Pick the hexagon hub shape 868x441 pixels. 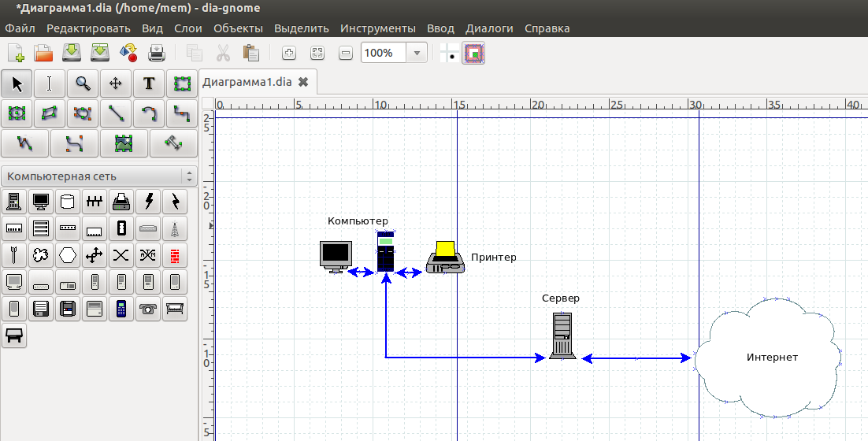[68, 255]
